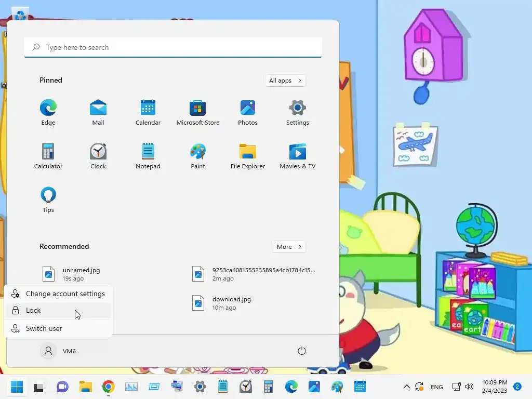Image resolution: width=532 pixels, height=399 pixels.
Task: Switch to Google Chrome on taskbar
Action: [x=109, y=387]
